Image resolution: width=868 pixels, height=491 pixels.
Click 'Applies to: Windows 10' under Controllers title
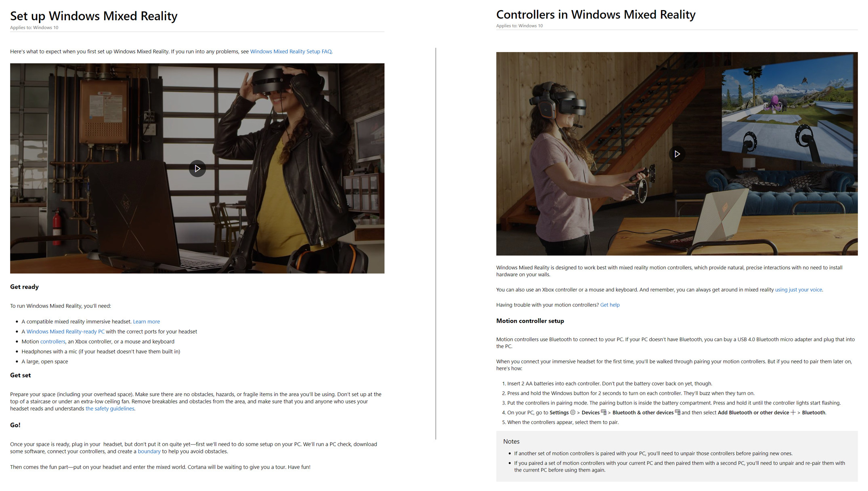pos(519,25)
